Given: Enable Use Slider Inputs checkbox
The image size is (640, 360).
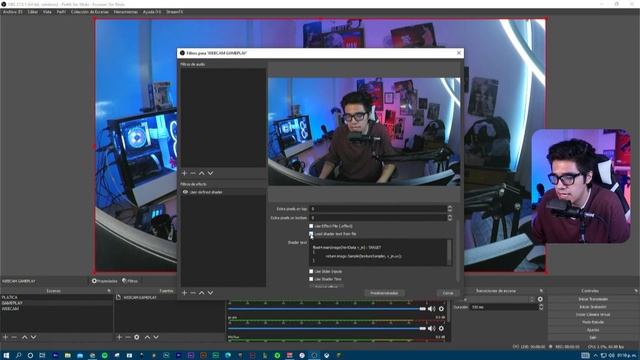Looking at the screenshot, I should click(311, 271).
